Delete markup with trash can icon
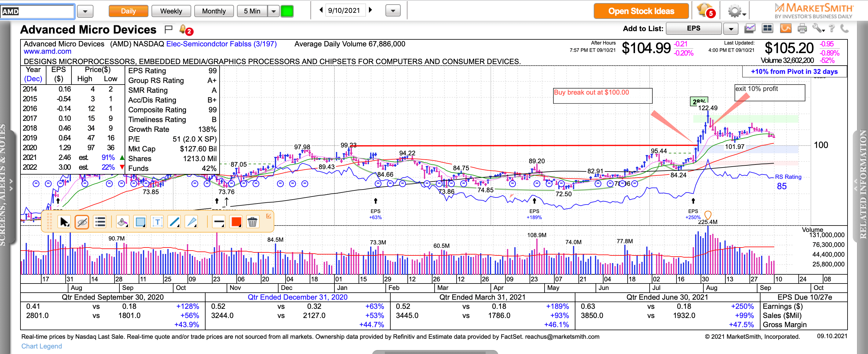This screenshot has height=354, width=868. 252,222
